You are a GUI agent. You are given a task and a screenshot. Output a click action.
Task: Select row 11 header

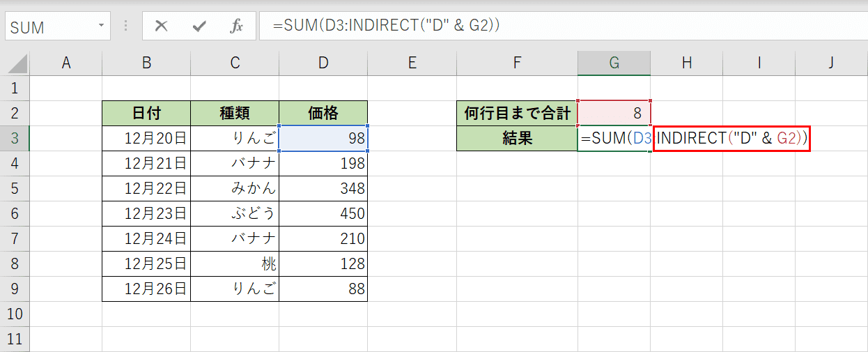(15, 339)
